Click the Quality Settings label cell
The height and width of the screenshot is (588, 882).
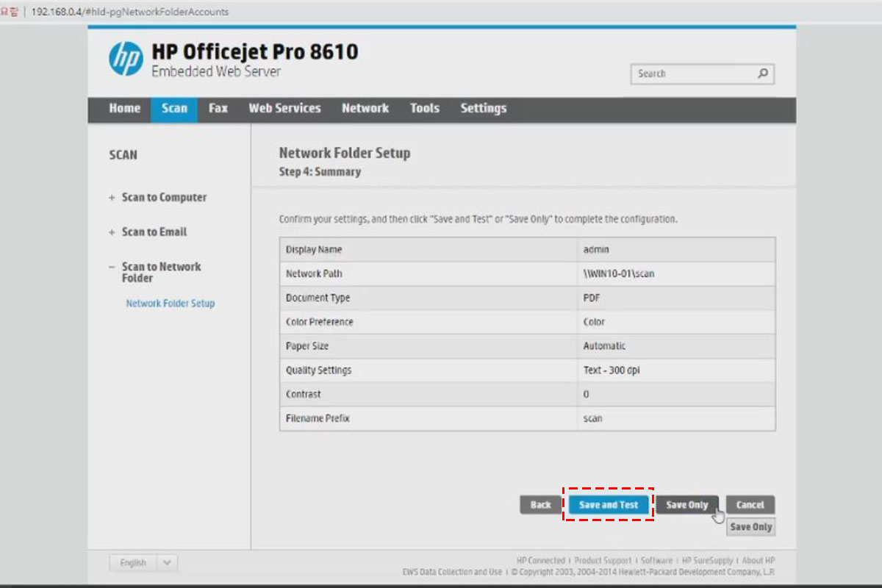[x=428, y=370]
